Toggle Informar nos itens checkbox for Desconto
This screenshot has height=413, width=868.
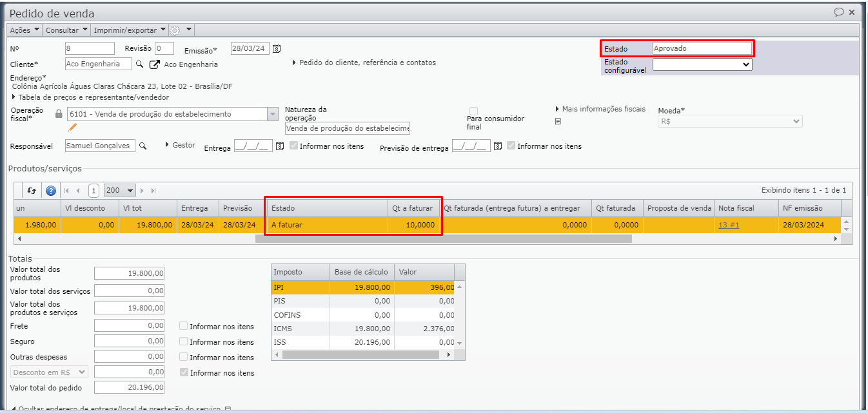click(184, 372)
